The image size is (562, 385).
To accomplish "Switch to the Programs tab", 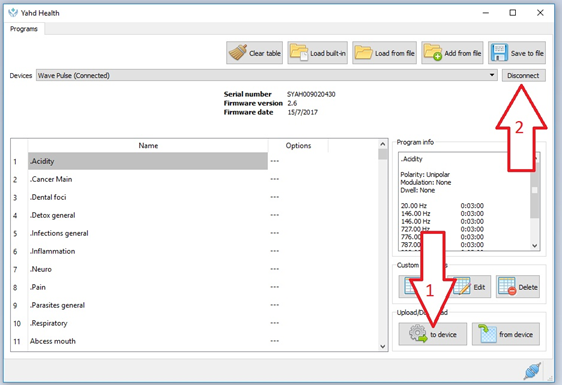I will [24, 29].
